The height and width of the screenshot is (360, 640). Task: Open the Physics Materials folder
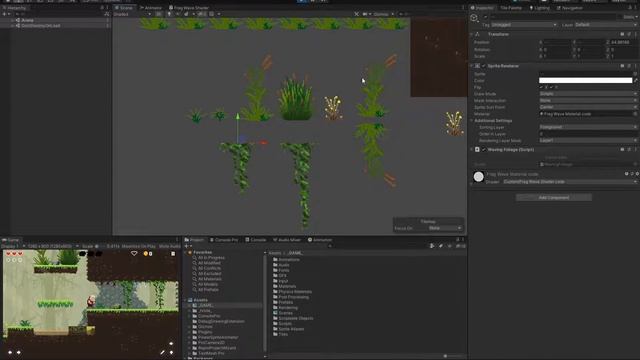(x=292, y=291)
